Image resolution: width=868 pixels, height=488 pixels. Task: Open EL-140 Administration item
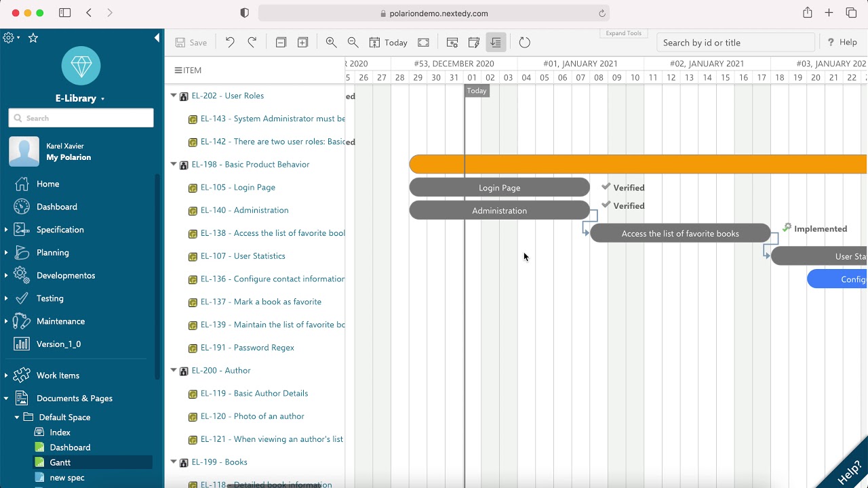pos(244,211)
